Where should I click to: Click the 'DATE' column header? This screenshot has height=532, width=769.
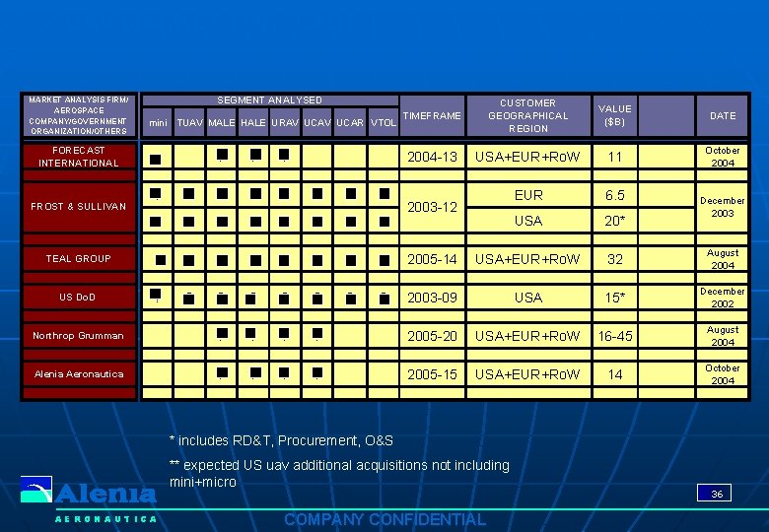pos(723,115)
